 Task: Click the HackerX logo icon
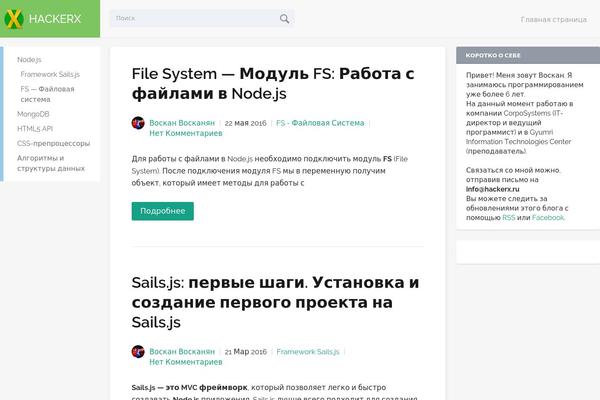pyautogui.click(x=14, y=19)
